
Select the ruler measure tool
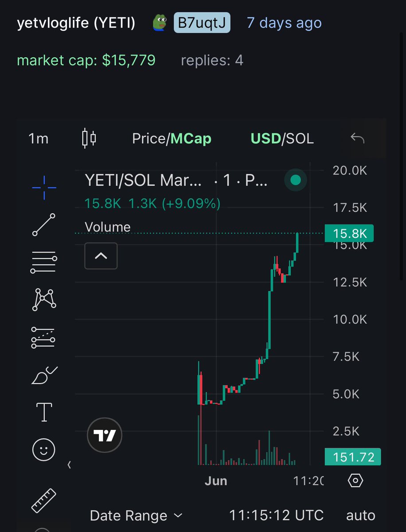point(44,500)
